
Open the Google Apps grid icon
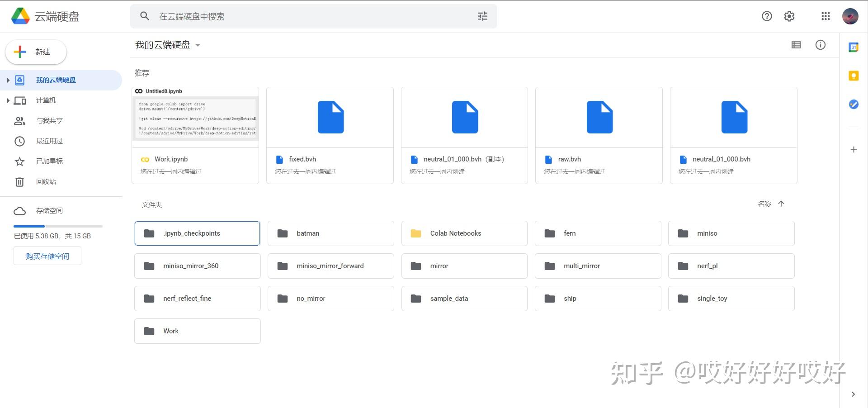(x=826, y=16)
